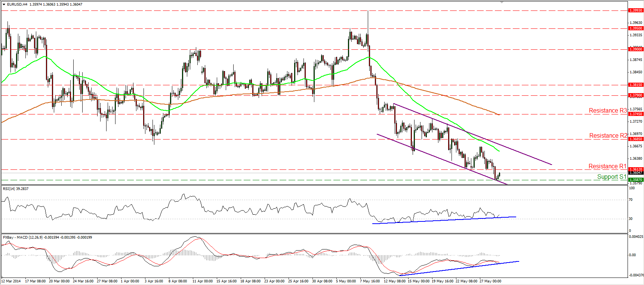Click the 8 Apr 08:00 date label
This screenshot has height=285, width=644.
(x=178, y=281)
